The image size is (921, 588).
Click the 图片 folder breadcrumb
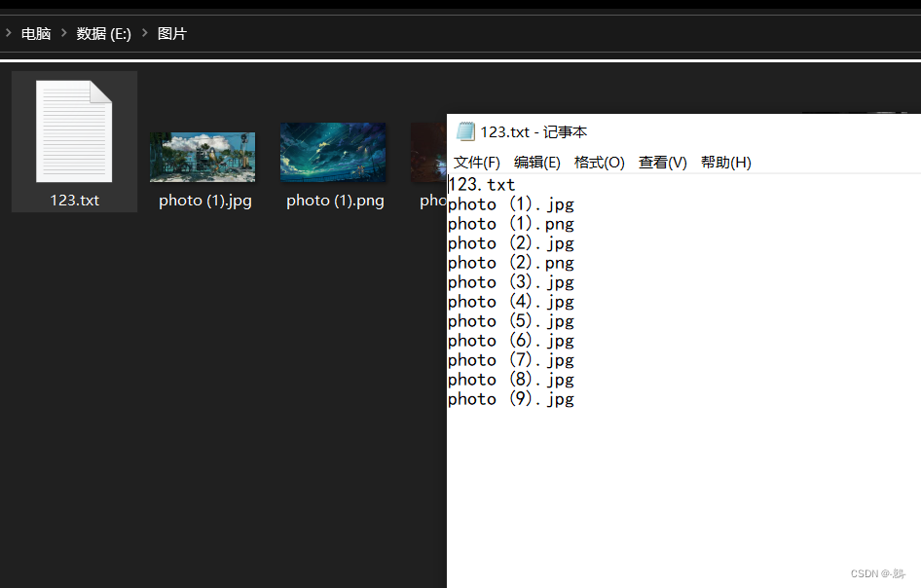[x=172, y=33]
